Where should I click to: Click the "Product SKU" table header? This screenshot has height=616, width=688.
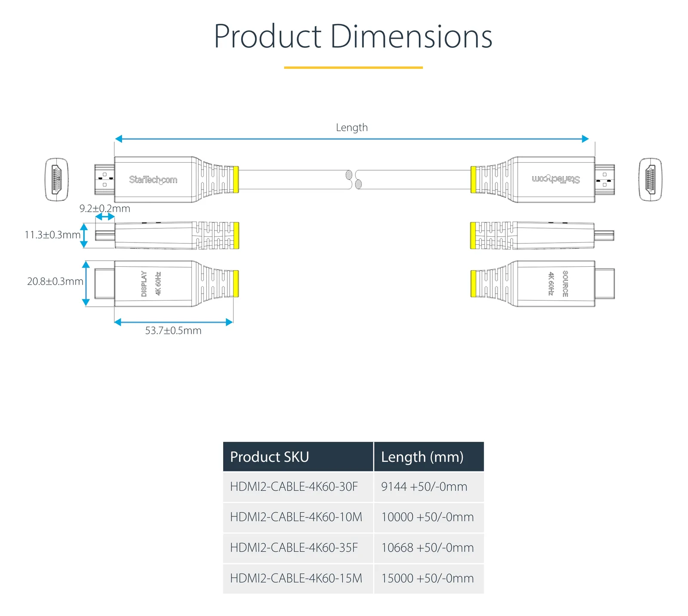point(298,456)
